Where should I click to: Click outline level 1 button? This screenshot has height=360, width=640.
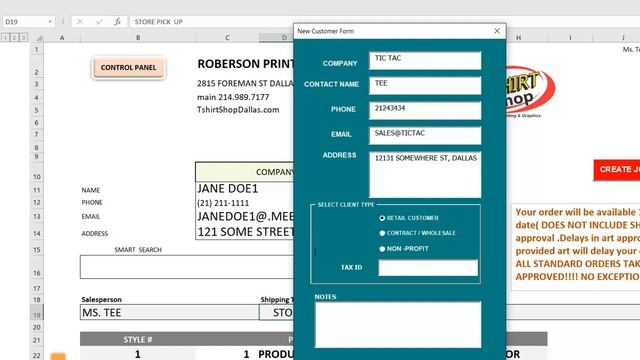(x=5, y=38)
